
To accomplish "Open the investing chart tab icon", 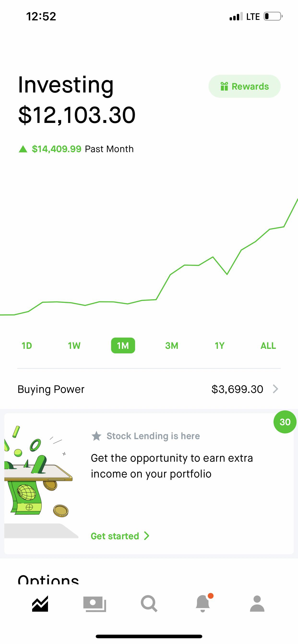I will tap(40, 604).
